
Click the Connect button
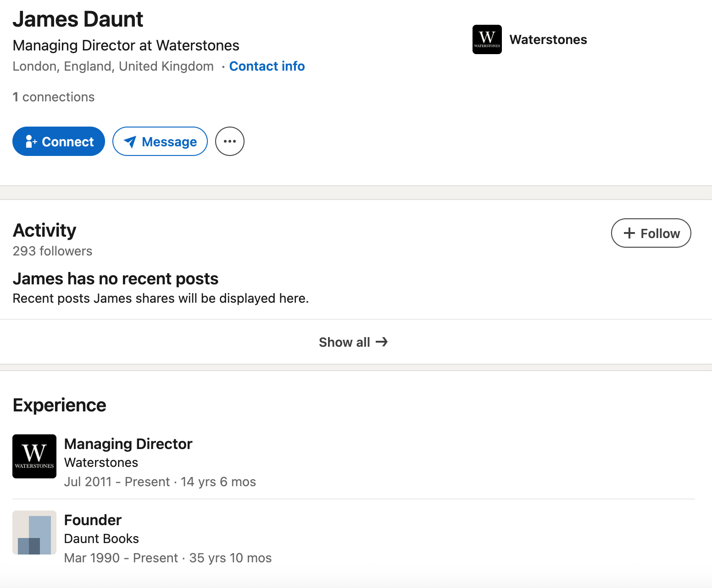[59, 141]
